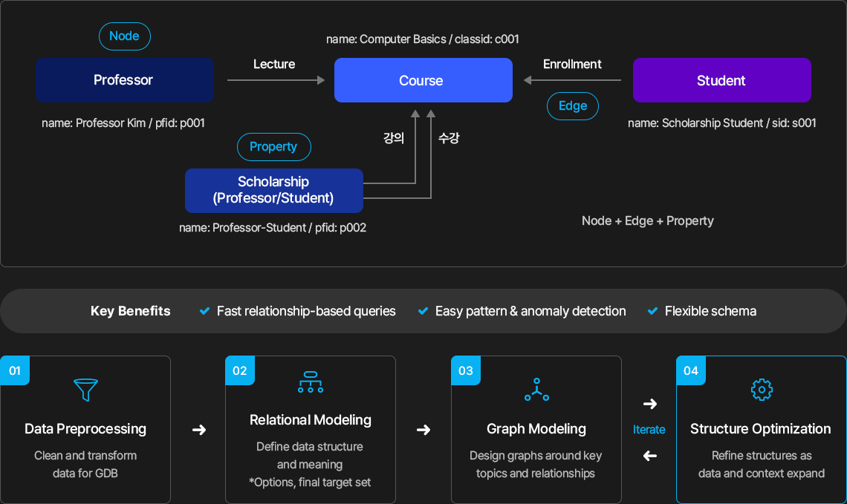Select the Node pill label
The height and width of the screenshot is (504, 847).
[x=124, y=36]
